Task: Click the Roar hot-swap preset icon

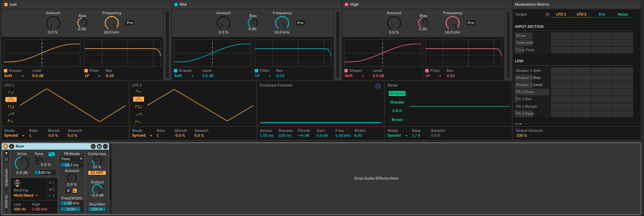Action: (93, 147)
